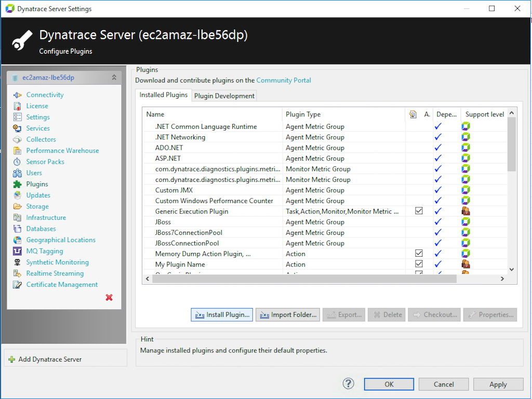Collapse the ec2amaz-lbe56dp server panel
The height and width of the screenshot is (399, 532).
coord(114,77)
